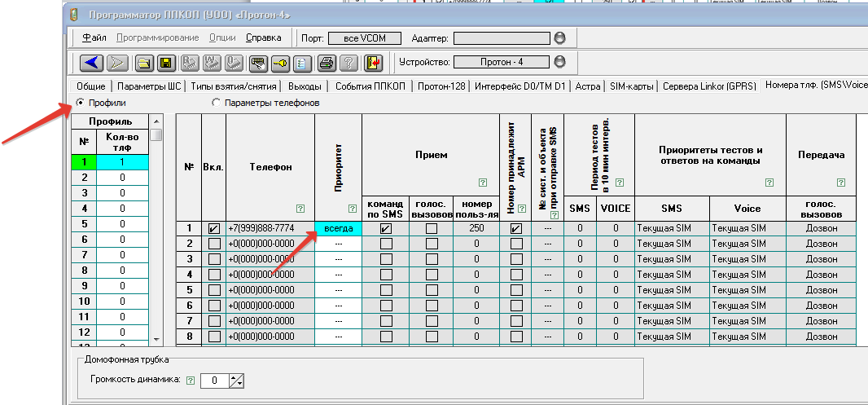Image resolution: width=868 pixels, height=405 pixels.
Task: Toggle Номер принадлежит АРМ checkbox in row 1
Action: (x=516, y=228)
